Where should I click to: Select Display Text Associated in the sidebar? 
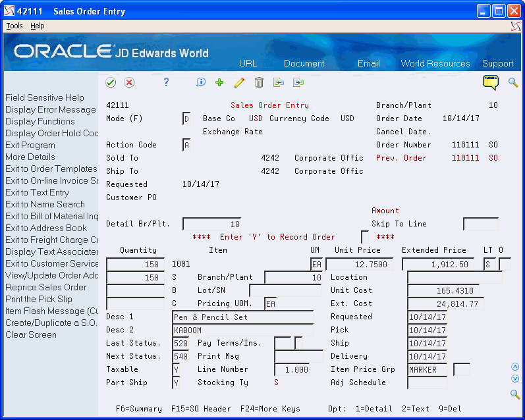[52, 251]
